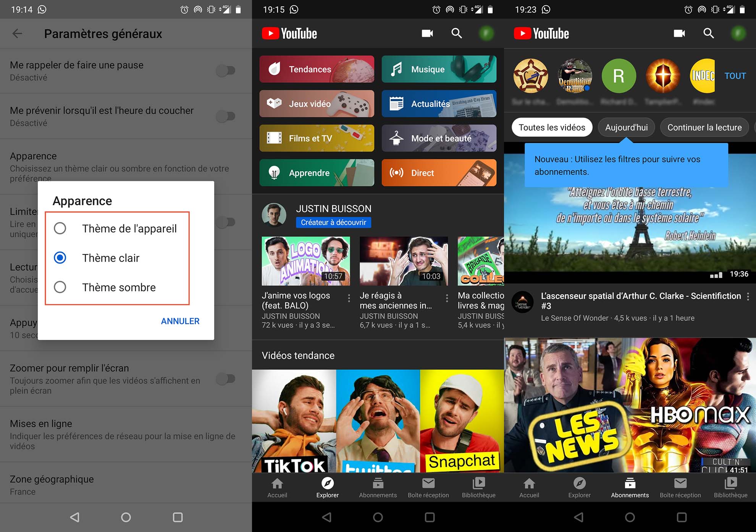Open the star emblem subscription channel

[531, 76]
